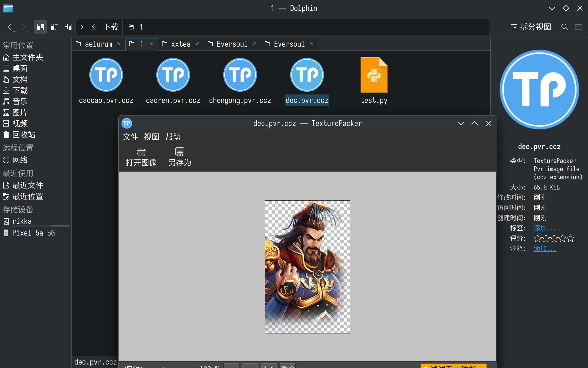Go back with the Dolphin back arrow
The image size is (588, 368).
point(10,27)
